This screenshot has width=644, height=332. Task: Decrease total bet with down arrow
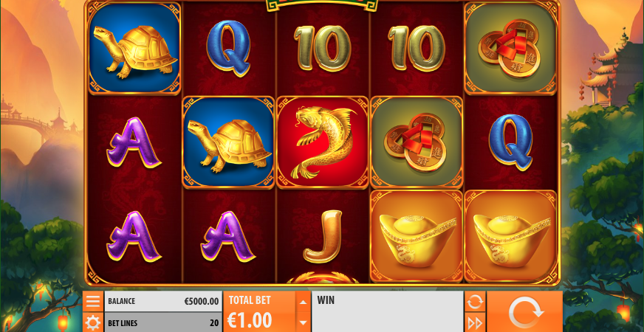[303, 322]
